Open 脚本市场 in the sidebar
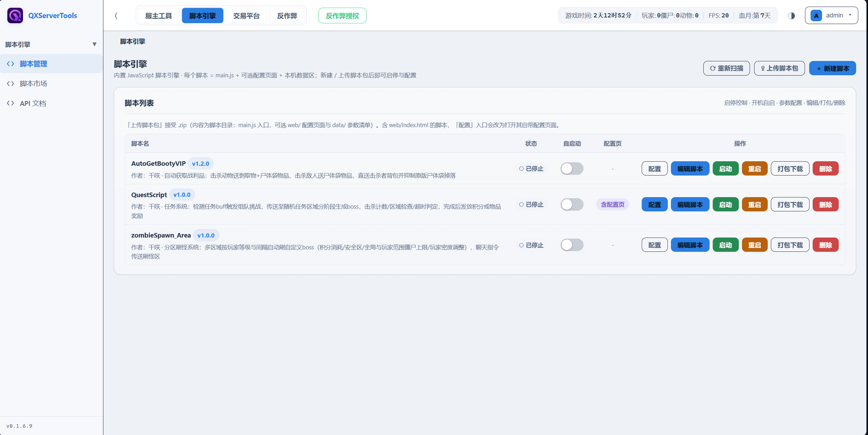The height and width of the screenshot is (435, 868). [x=51, y=84]
